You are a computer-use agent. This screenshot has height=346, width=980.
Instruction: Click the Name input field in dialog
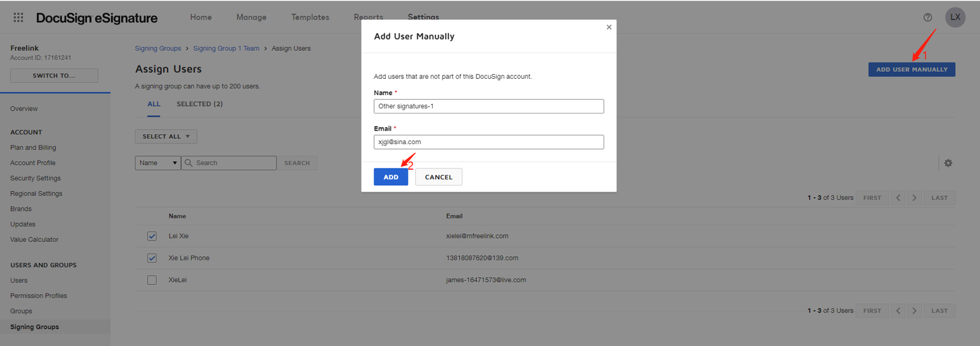[x=489, y=106]
